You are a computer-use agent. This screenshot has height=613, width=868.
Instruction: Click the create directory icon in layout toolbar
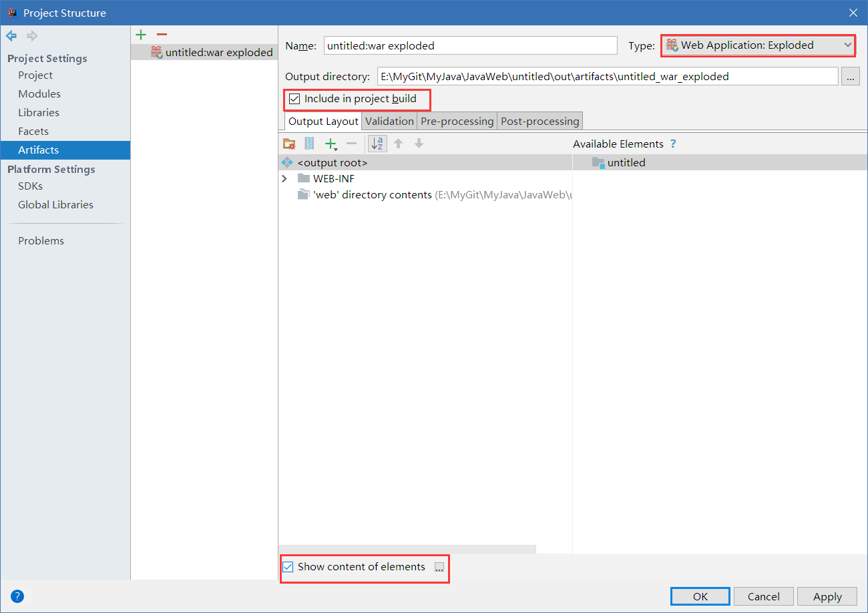289,144
